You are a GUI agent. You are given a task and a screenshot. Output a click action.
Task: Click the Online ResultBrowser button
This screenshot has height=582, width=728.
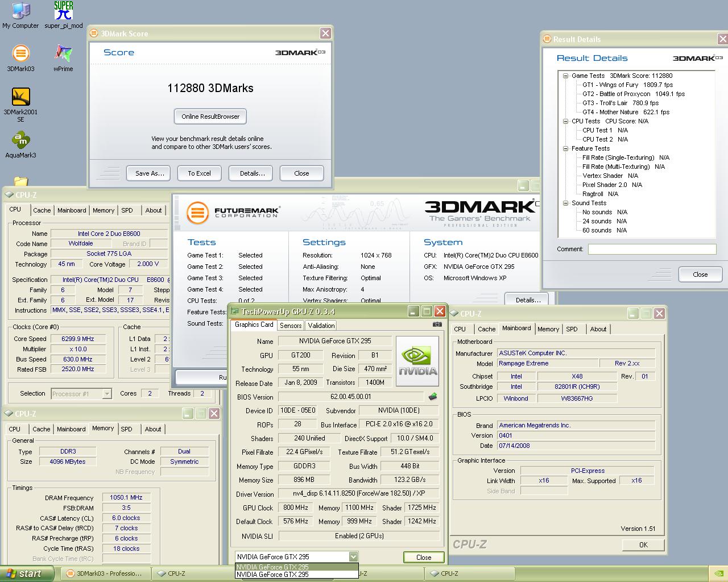pos(210,117)
